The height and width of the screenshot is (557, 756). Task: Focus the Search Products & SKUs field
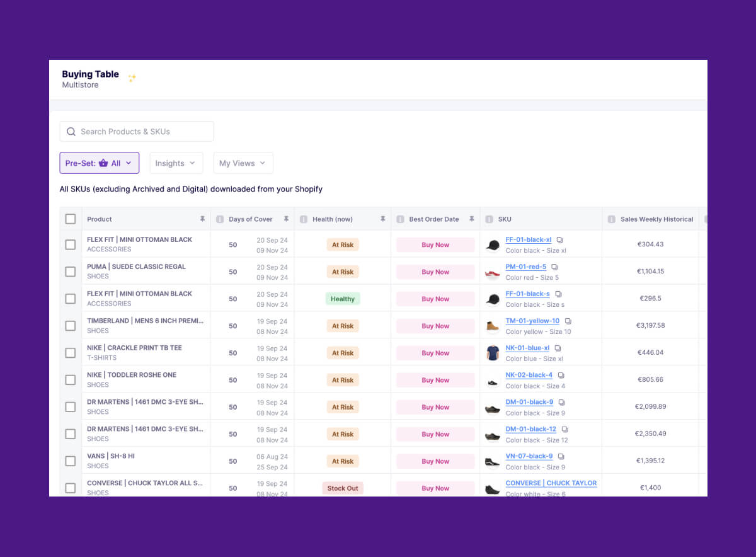pyautogui.click(x=137, y=132)
